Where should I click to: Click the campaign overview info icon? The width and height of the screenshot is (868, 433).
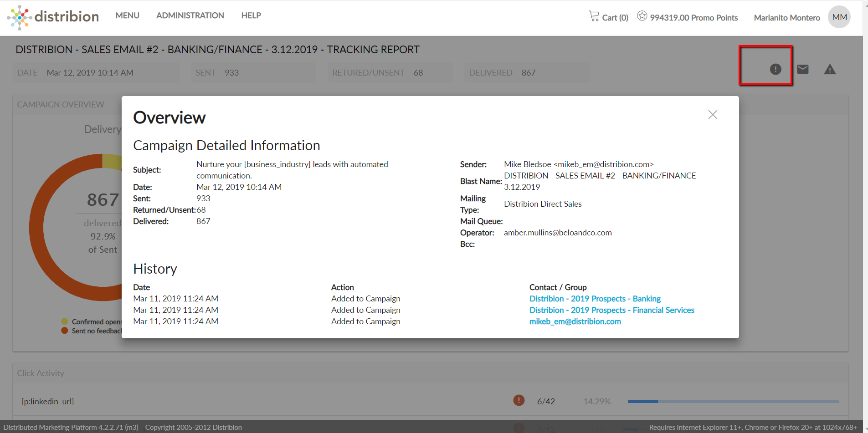[776, 69]
